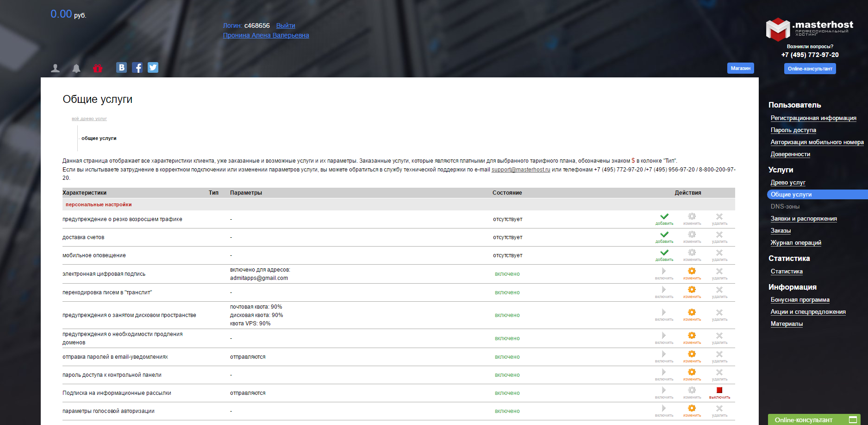Open Журнал операций in the sidebar menu
868x425 pixels.
click(795, 243)
